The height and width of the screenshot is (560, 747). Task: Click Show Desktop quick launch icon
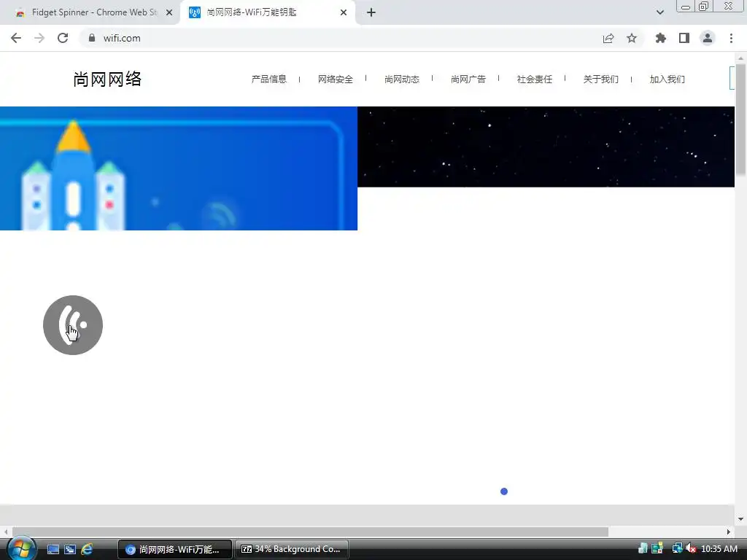(53, 549)
